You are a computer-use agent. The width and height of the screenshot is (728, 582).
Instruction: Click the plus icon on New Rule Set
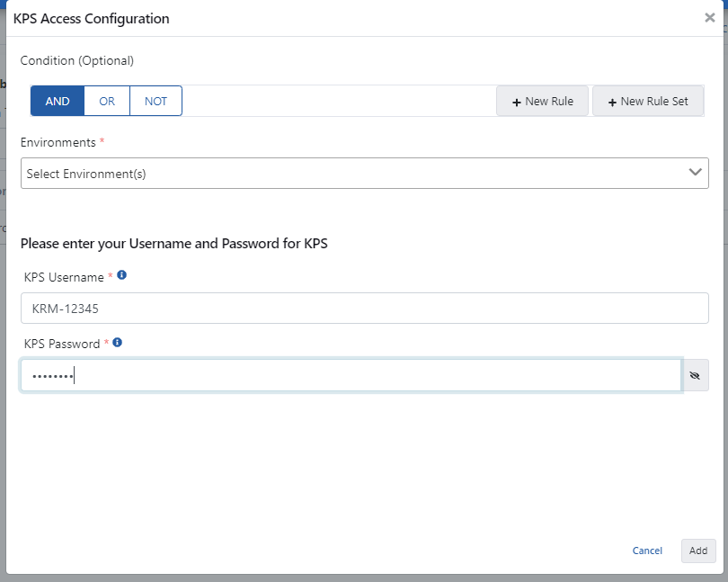[612, 102]
